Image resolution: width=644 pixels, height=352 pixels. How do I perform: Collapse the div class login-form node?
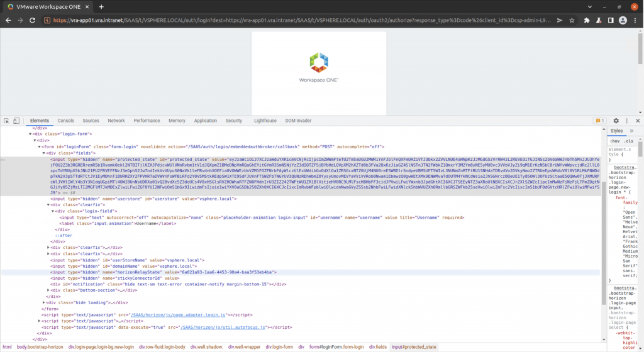[30, 134]
